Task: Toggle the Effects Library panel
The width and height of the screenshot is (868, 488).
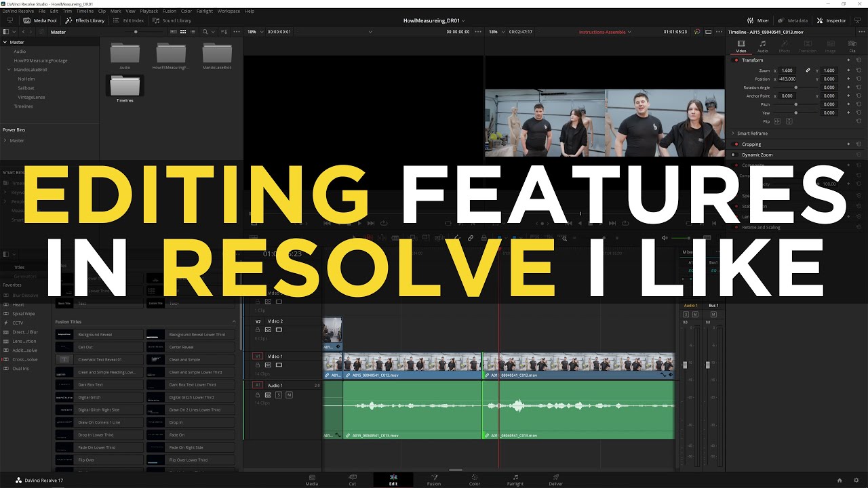Action: [x=85, y=20]
